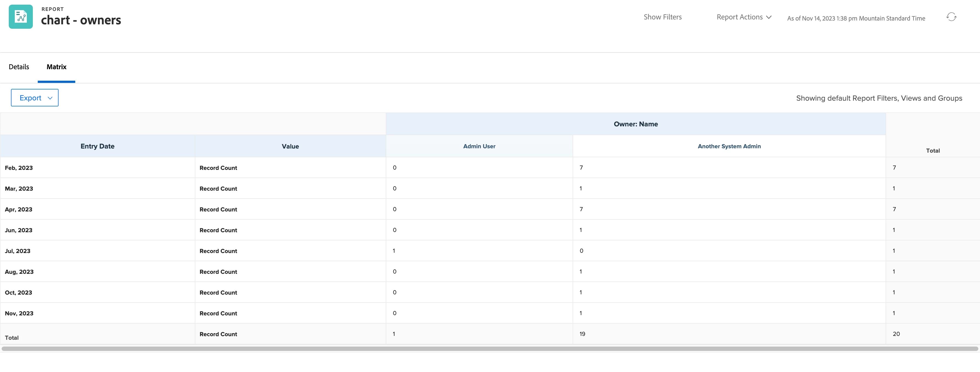Click the Total column header

[x=932, y=151]
